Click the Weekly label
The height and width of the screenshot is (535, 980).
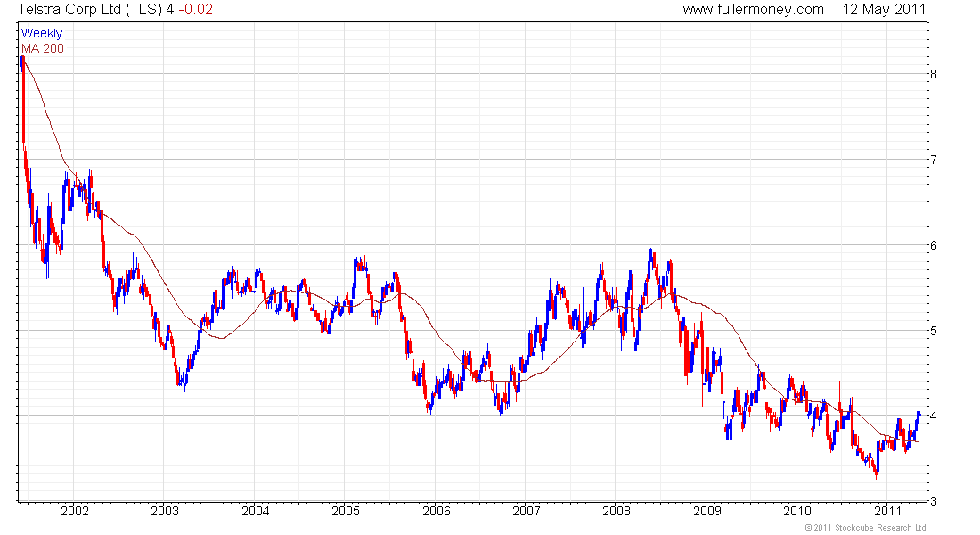[x=42, y=33]
